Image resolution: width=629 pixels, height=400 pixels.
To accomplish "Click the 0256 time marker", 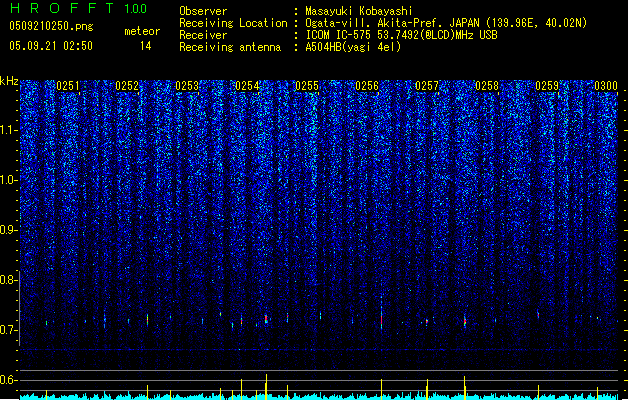I will tap(367, 86).
